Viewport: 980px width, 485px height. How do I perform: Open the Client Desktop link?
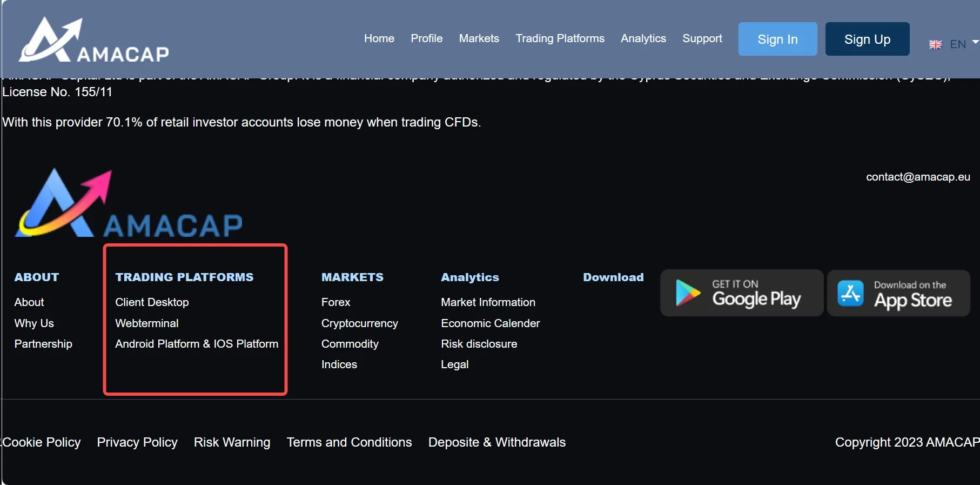[x=152, y=302]
